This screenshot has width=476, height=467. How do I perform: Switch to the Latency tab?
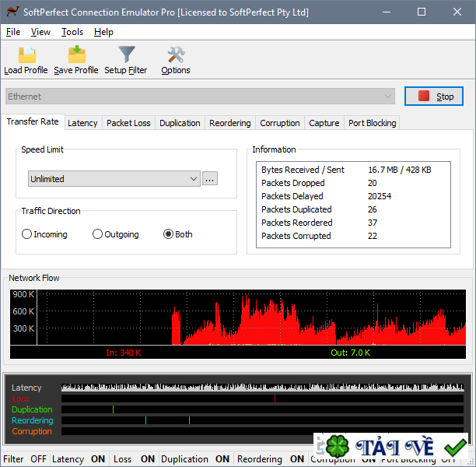82,123
